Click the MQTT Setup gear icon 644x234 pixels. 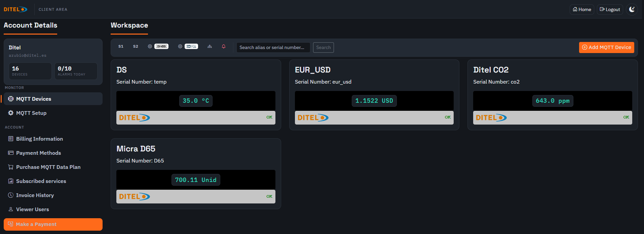click(x=11, y=113)
